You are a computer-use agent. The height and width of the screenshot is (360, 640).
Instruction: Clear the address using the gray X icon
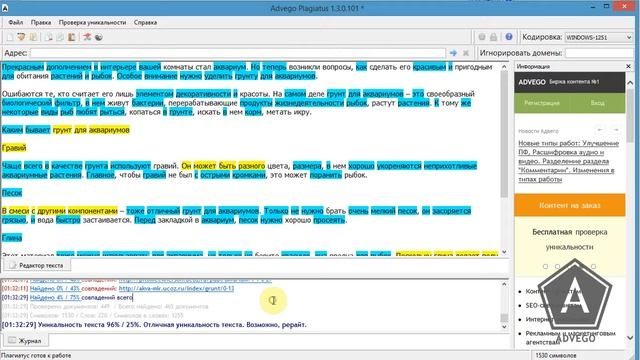point(466,53)
